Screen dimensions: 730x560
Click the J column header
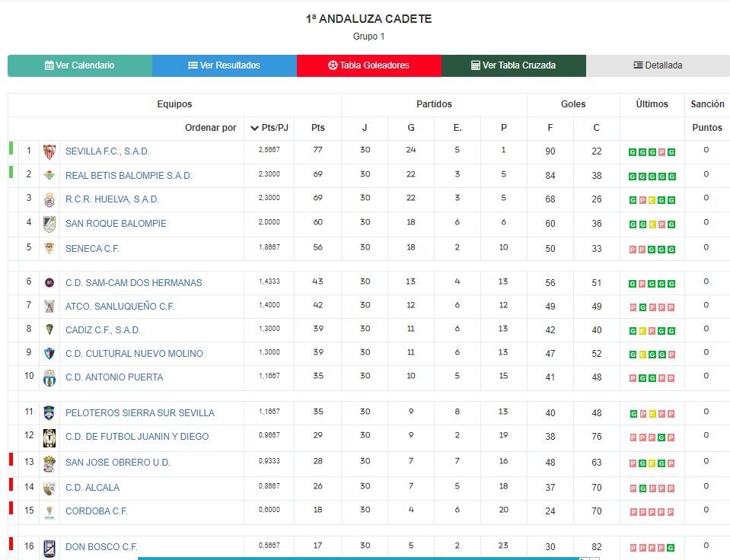pos(365,128)
